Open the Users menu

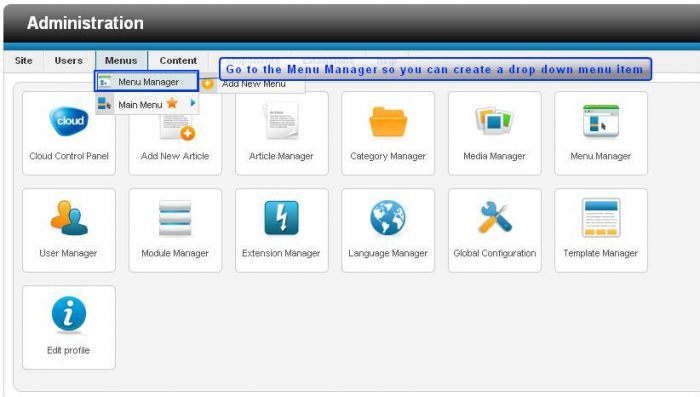68,60
